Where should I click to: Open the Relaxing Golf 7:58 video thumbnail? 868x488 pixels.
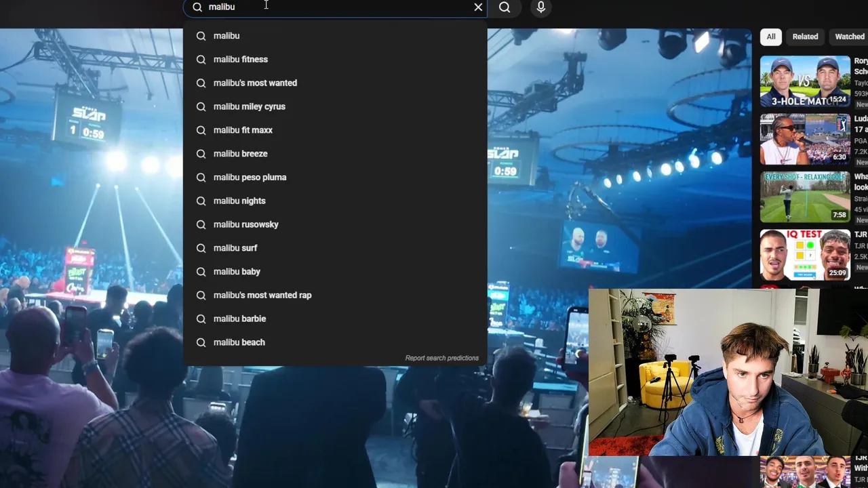click(x=805, y=197)
